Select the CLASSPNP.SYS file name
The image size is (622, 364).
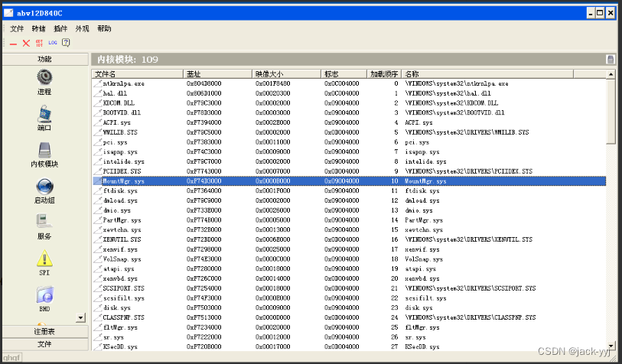(123, 317)
